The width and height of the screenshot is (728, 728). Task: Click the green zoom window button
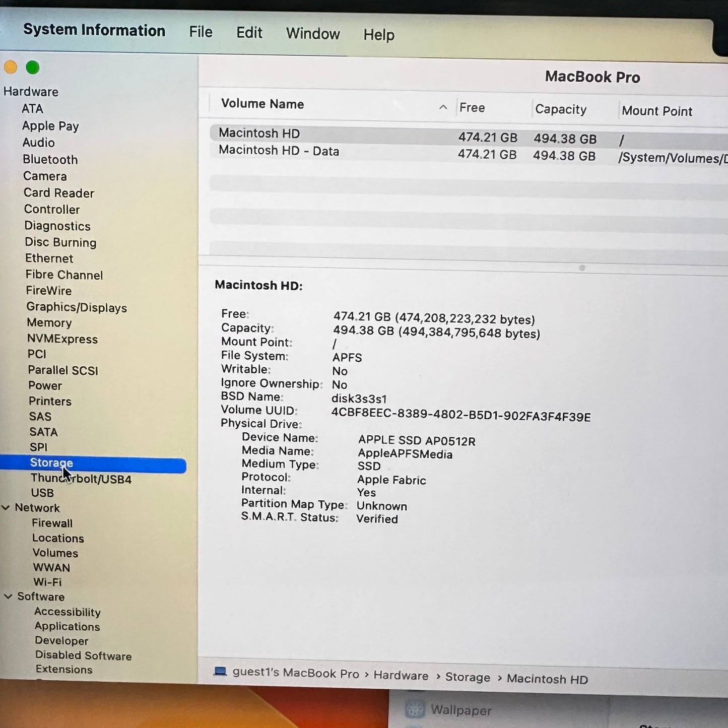[x=33, y=68]
